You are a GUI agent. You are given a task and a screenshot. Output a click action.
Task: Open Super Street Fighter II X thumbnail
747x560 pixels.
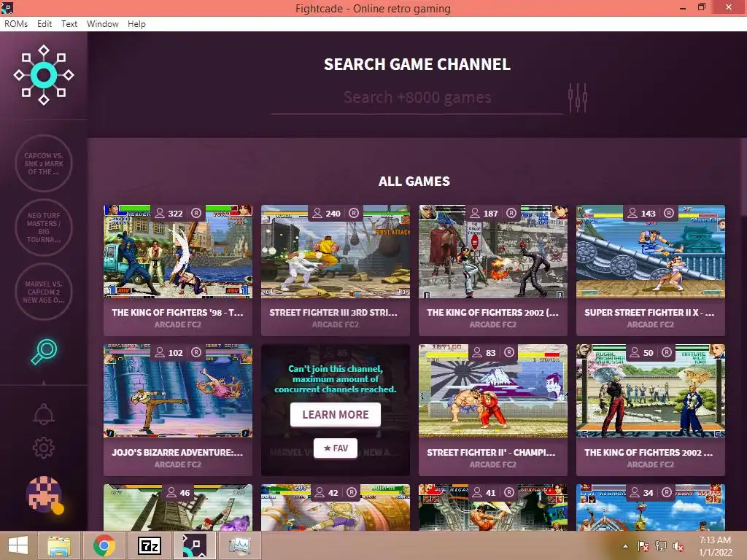[651, 252]
